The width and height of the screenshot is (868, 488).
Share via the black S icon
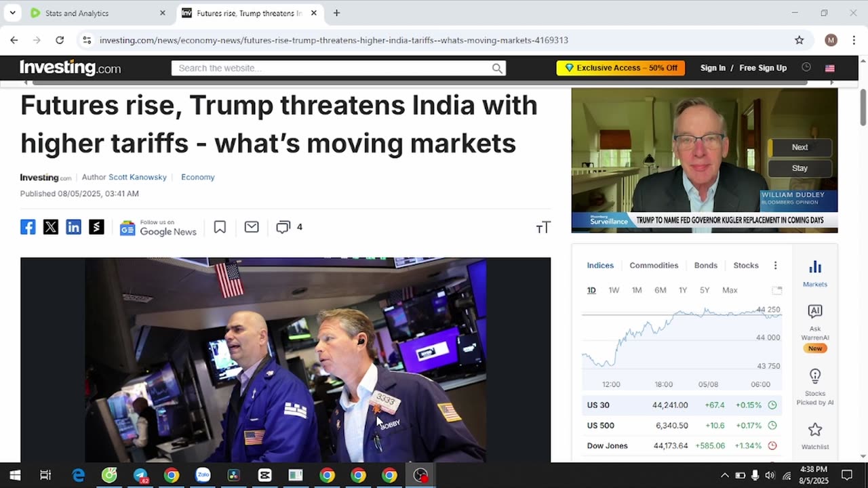pyautogui.click(x=96, y=227)
